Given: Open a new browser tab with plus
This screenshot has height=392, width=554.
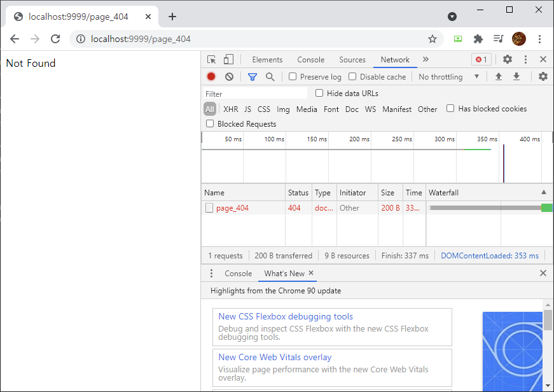Looking at the screenshot, I should pos(172,17).
